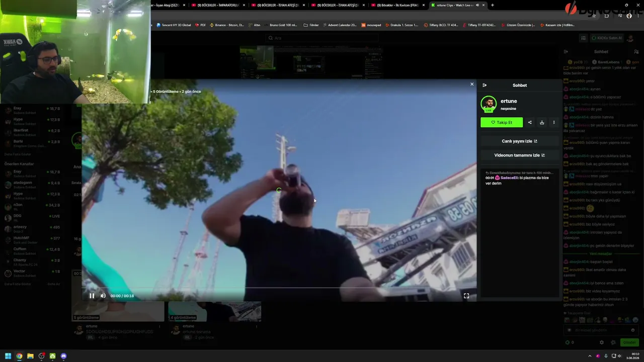Screen dimensions: 644x362
Task: Open the 5 görüntüleme clip thumbnail
Action: (118, 311)
